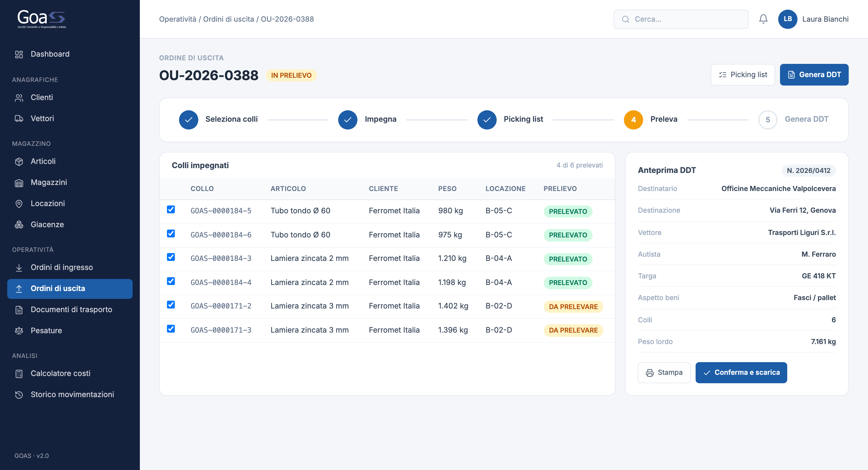This screenshot has height=470, width=868.
Task: Click the Articoli box icon
Action: click(19, 161)
